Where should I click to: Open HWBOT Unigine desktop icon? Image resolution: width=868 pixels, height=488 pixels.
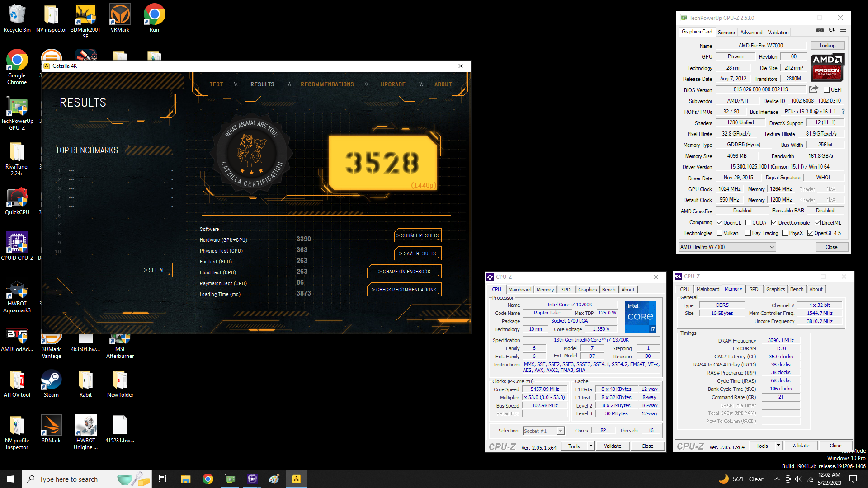pyautogui.click(x=85, y=432)
